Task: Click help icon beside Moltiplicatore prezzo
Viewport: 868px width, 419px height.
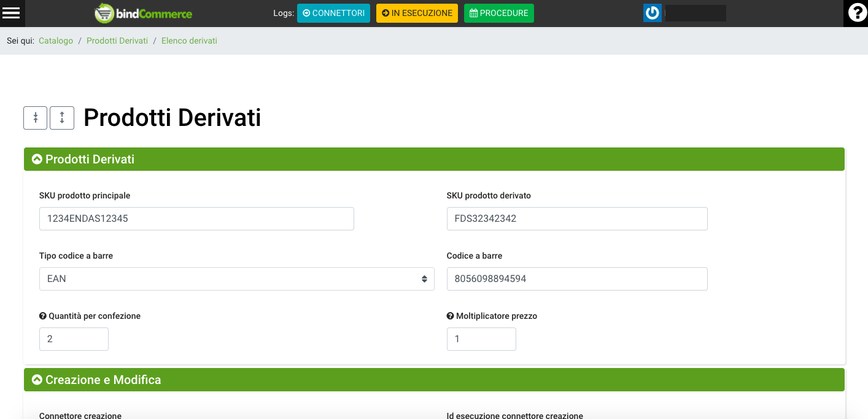Action: (x=451, y=316)
